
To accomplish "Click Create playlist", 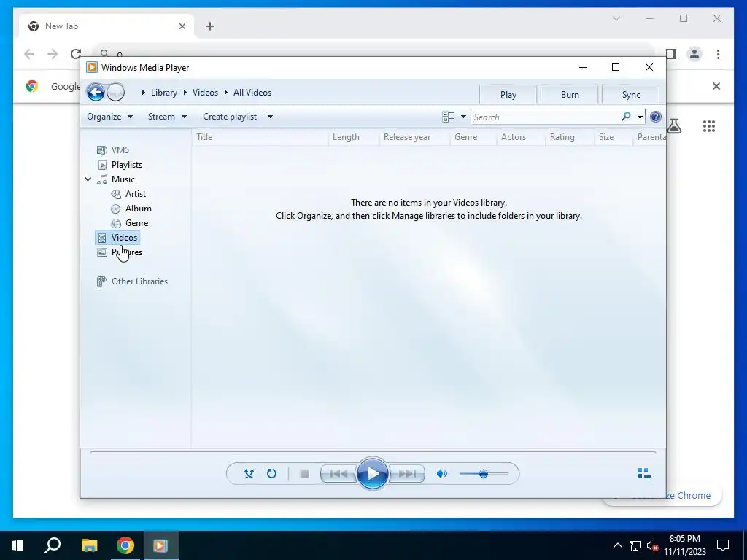I will [x=230, y=117].
